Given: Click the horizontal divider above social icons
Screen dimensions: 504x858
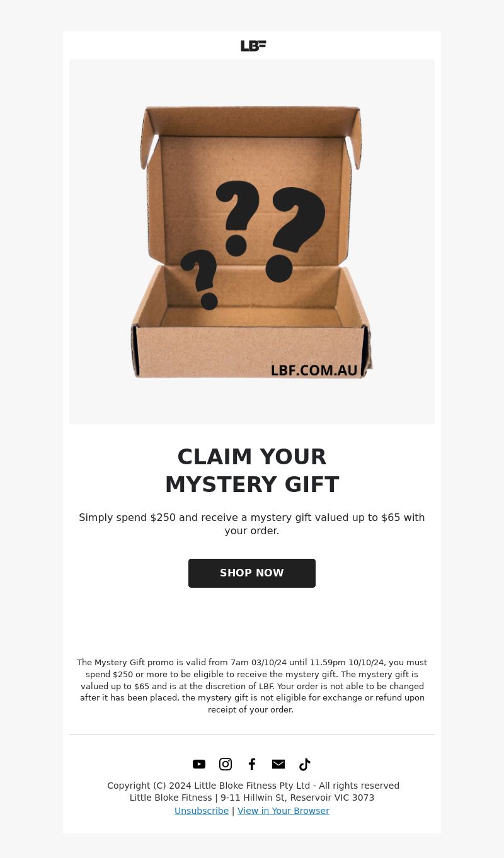Looking at the screenshot, I should (x=252, y=735).
